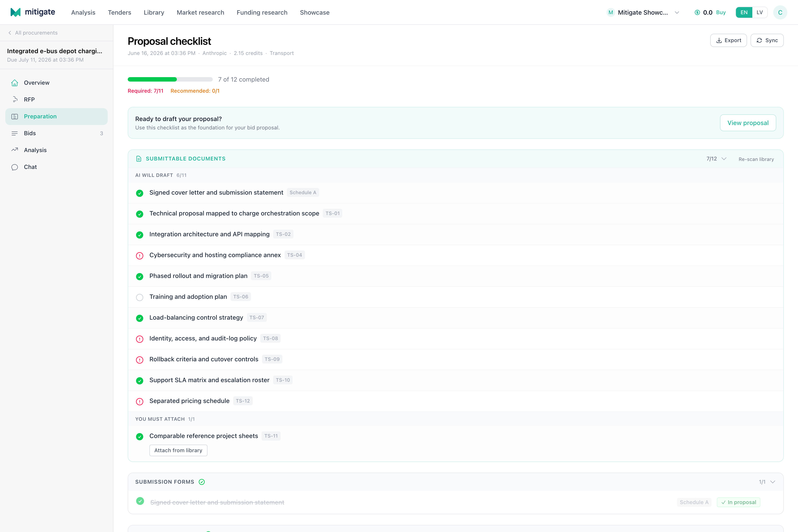
Task: Open the user avatar C
Action: point(780,13)
